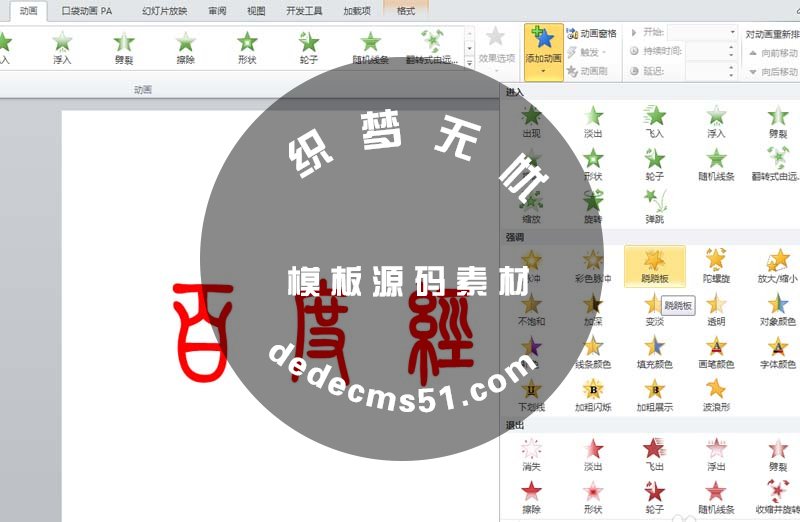Select the highlighted 跷跷板 emphasis effect
This screenshot has width=800, height=522.
pyautogui.click(x=655, y=266)
